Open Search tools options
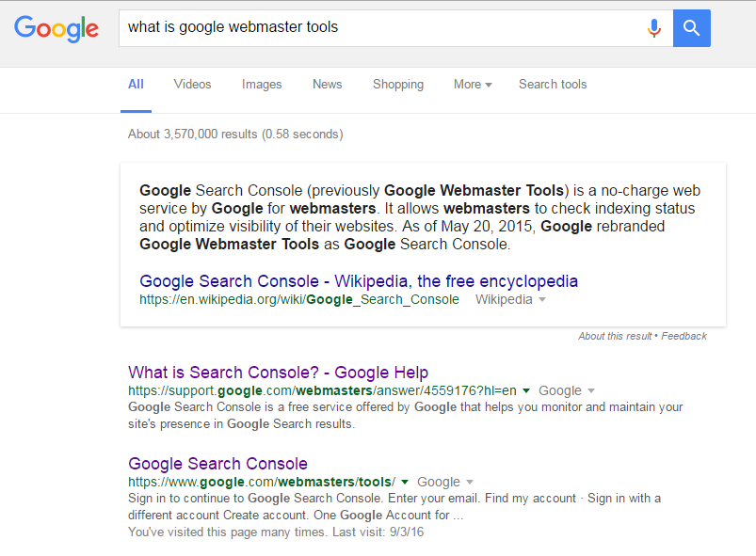The height and width of the screenshot is (556, 756). 553,84
